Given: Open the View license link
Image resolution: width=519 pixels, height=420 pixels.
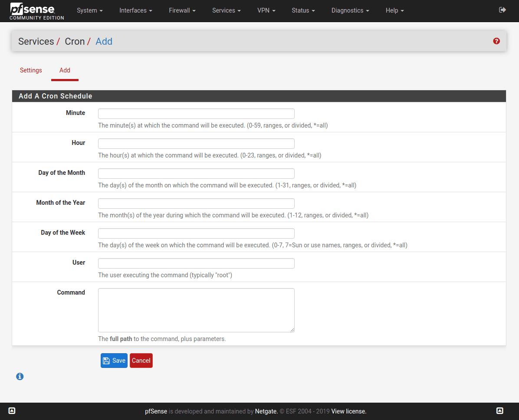Looking at the screenshot, I should click(x=348, y=411).
